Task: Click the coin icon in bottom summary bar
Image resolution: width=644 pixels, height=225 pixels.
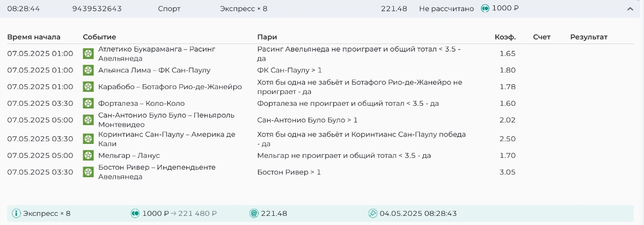Action: coord(135,214)
